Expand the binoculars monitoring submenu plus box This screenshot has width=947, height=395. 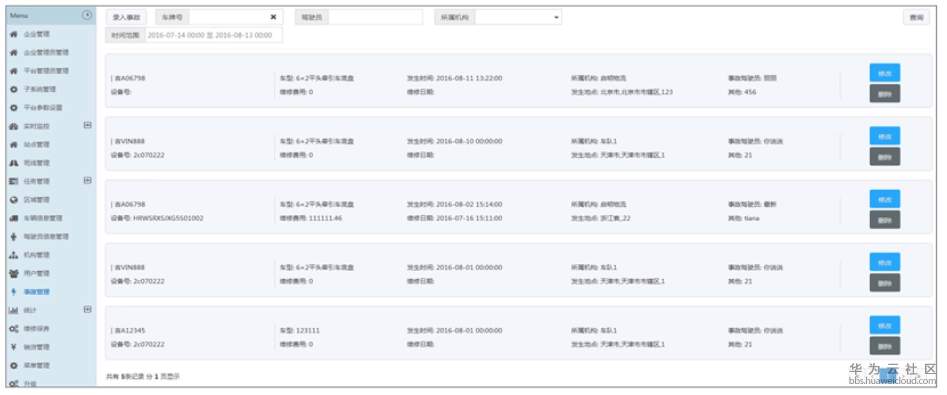point(88,125)
